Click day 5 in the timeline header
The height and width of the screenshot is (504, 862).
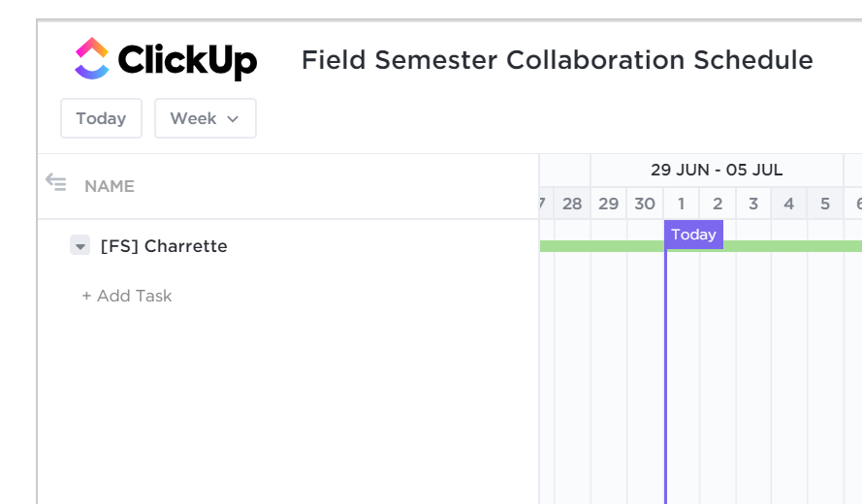(x=825, y=204)
